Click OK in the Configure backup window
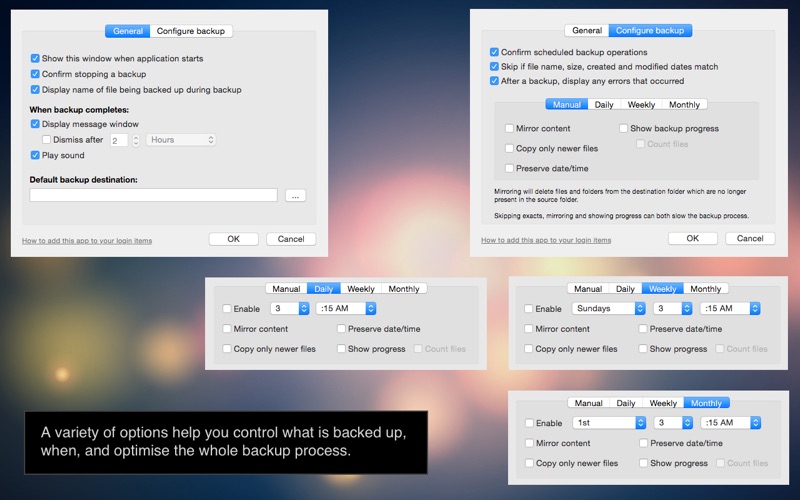Viewport: 800px width, 500px height. tap(693, 239)
